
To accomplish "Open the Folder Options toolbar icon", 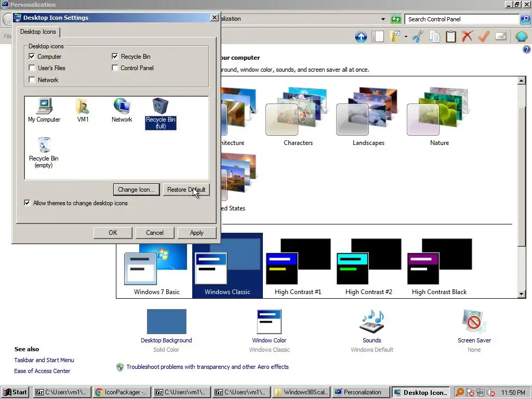I will point(395,36).
